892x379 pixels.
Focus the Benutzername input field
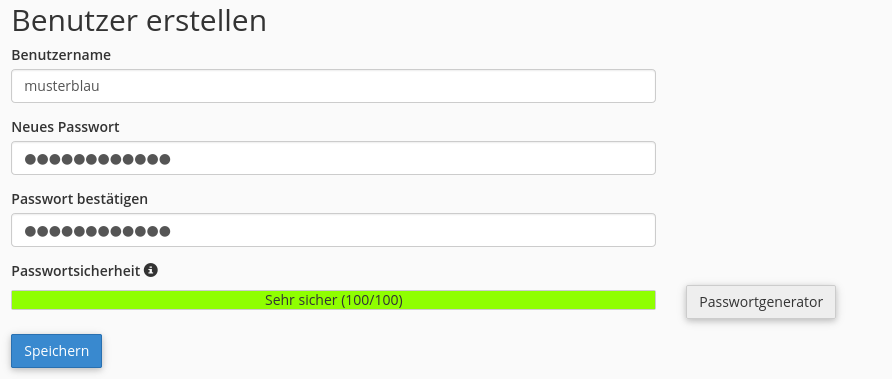[x=333, y=86]
